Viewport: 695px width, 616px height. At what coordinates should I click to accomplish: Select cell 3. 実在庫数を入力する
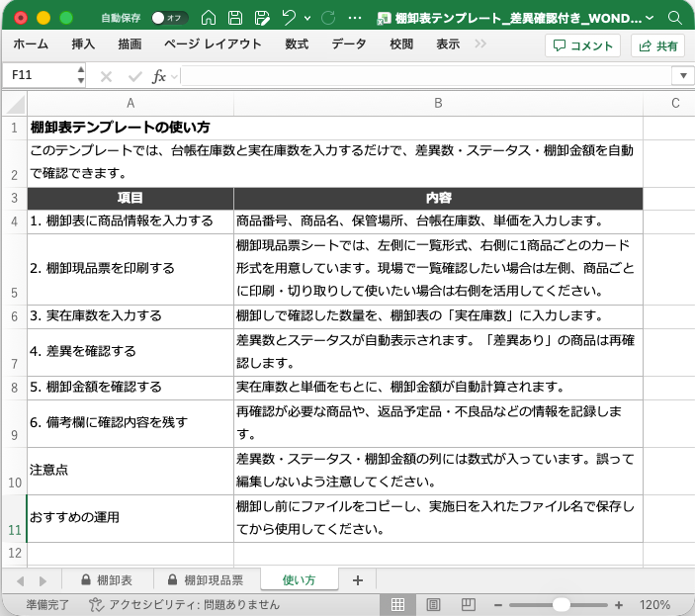pyautogui.click(x=130, y=316)
